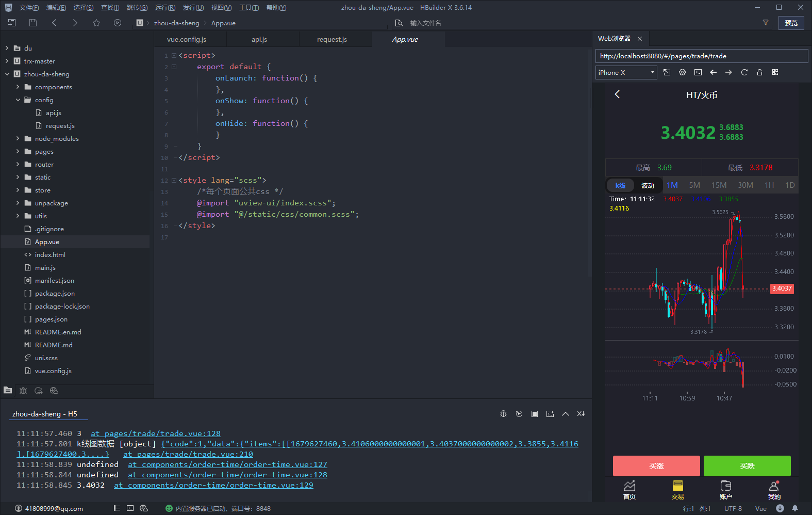Image resolution: width=812 pixels, height=515 pixels.
Task: Open main.js in the project tree
Action: (45, 267)
